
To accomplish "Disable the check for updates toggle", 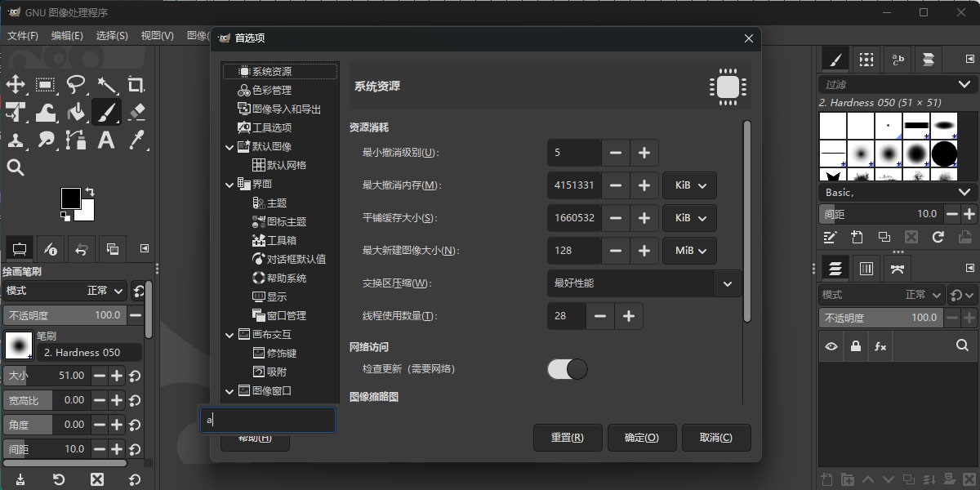I will [x=567, y=369].
